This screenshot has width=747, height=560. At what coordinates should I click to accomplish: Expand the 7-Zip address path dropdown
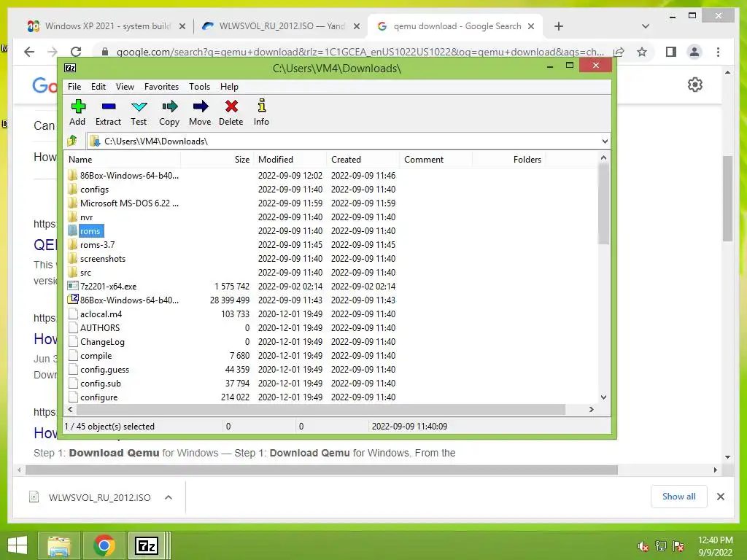(605, 141)
